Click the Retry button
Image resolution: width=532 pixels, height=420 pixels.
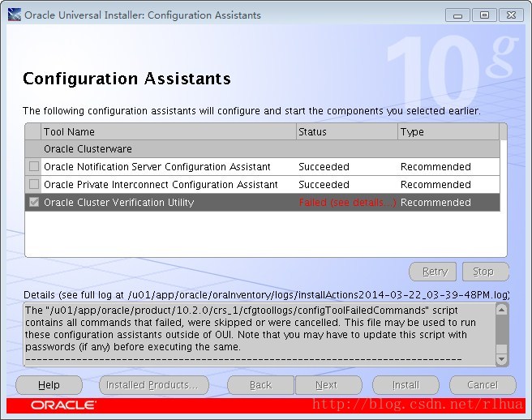coord(432,272)
